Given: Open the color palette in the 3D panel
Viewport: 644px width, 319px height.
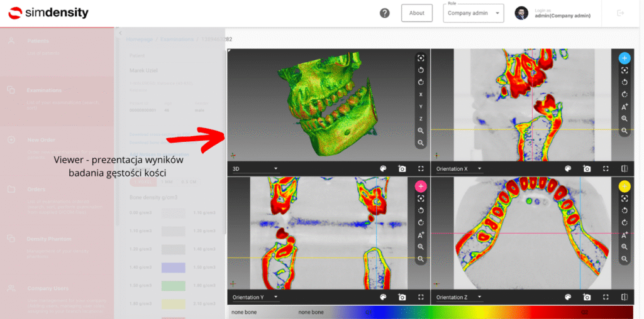Looking at the screenshot, I should [x=382, y=168].
